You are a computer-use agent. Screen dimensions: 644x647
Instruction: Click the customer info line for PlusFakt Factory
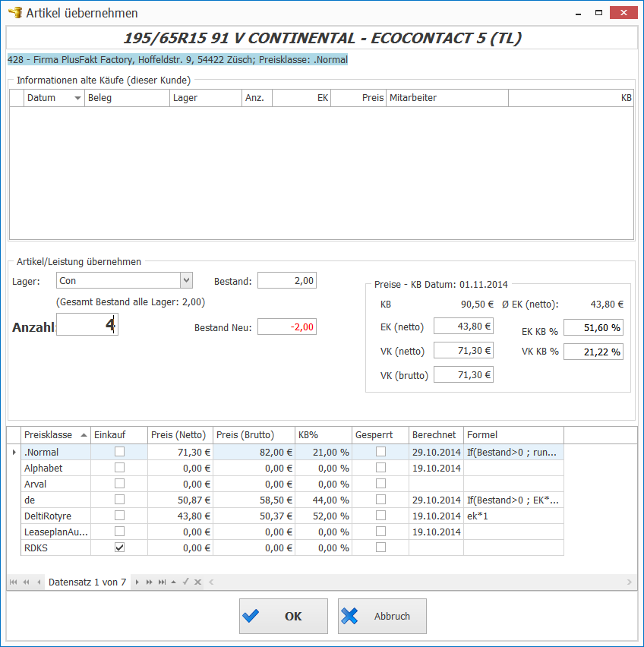point(178,60)
